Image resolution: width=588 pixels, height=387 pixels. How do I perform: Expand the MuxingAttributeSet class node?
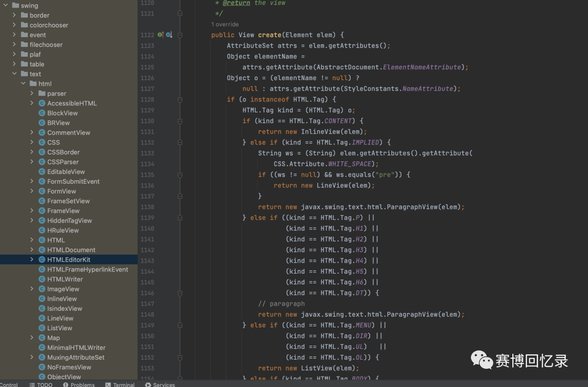[32, 357]
